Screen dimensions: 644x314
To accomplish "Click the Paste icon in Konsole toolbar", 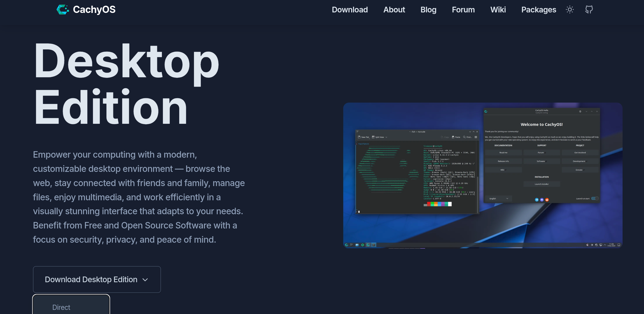I will [453, 137].
